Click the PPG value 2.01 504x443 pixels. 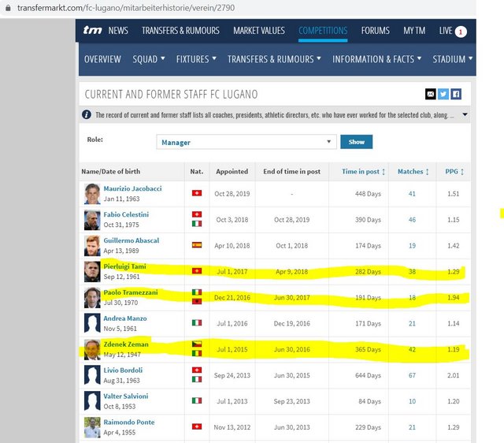454,375
